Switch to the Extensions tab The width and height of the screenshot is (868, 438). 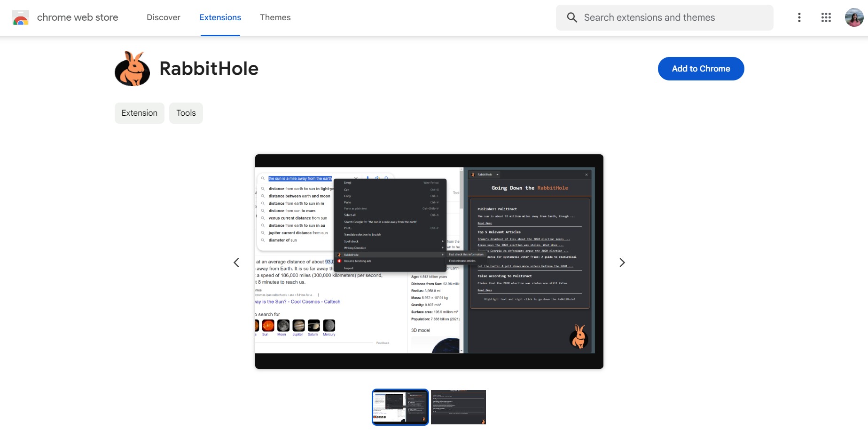[220, 17]
